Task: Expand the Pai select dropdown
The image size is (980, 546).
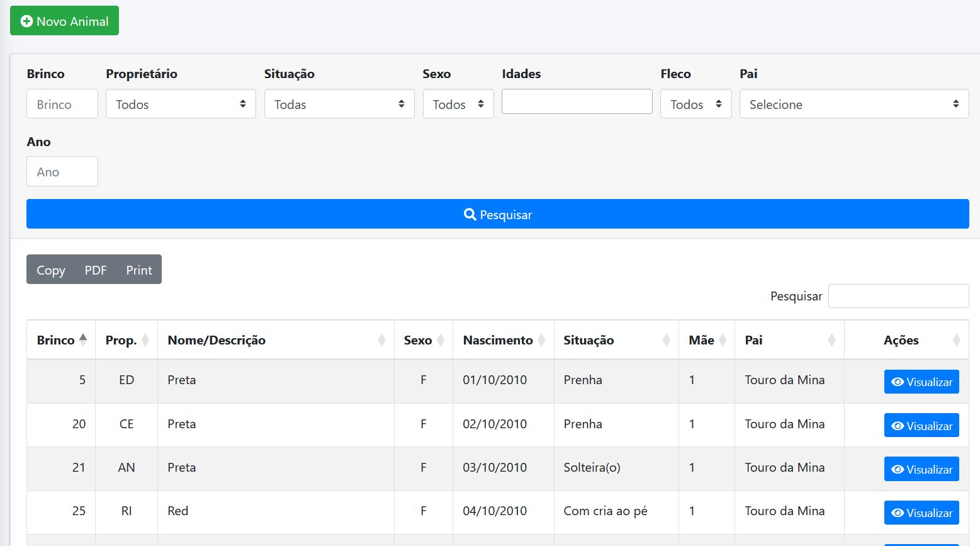Action: tap(853, 104)
